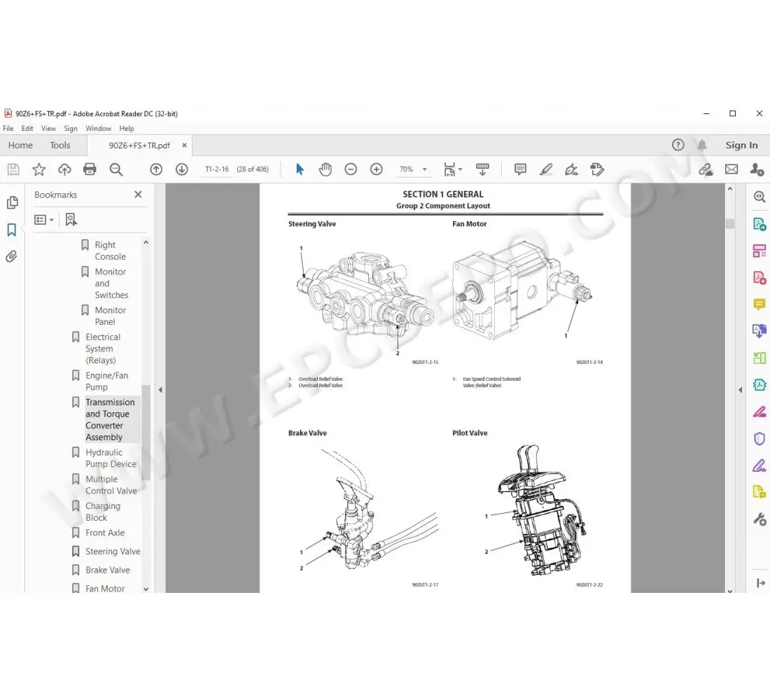The image size is (770, 700).
Task: Open the Edit menu
Action: [27, 128]
